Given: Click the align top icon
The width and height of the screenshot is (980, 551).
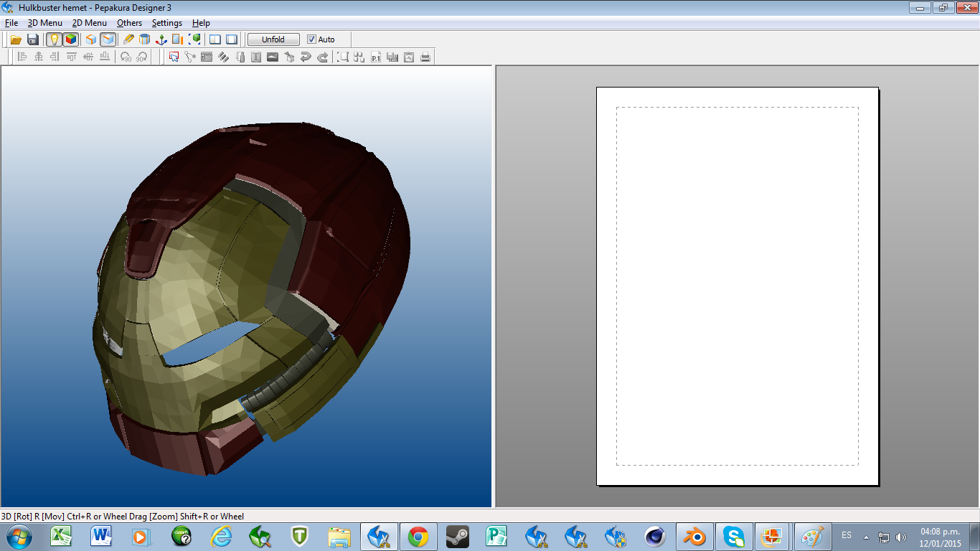Looking at the screenshot, I should tap(72, 57).
